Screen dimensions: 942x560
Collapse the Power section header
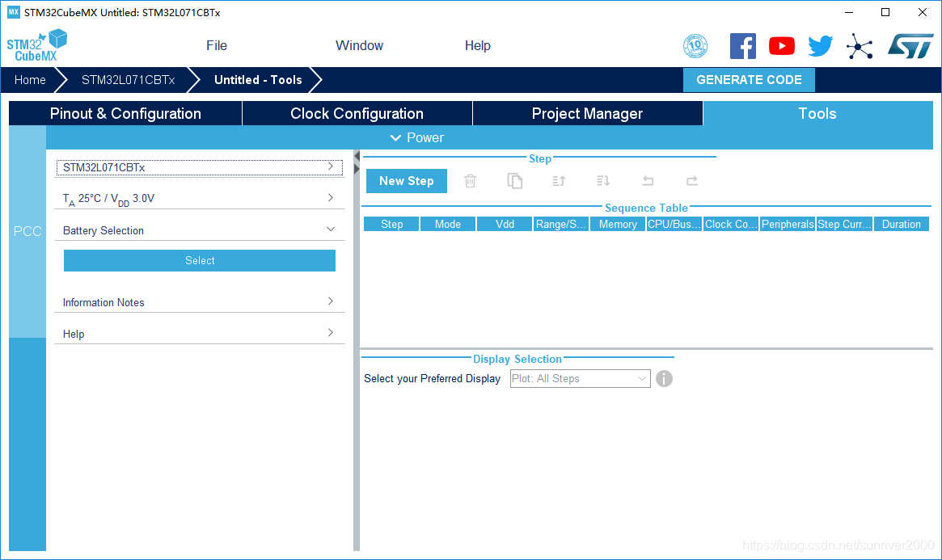(417, 137)
